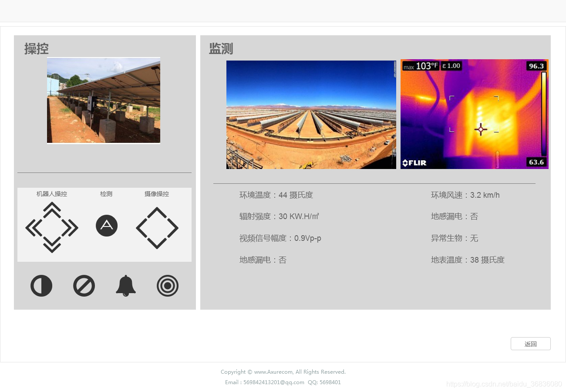This screenshot has width=566, height=392.
Task: Move robot forward with up double-chevron
Action: pos(52,210)
